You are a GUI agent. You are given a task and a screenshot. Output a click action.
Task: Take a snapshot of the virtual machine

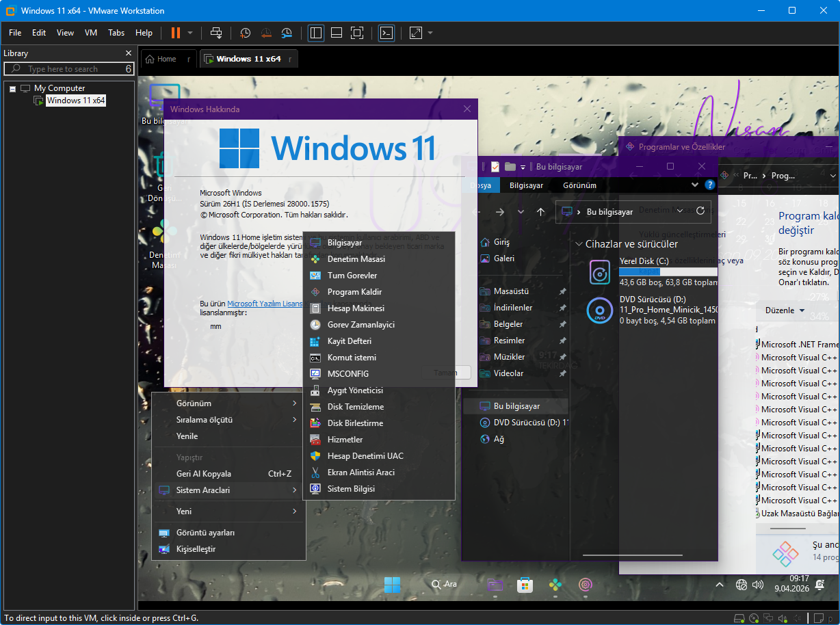point(245,33)
